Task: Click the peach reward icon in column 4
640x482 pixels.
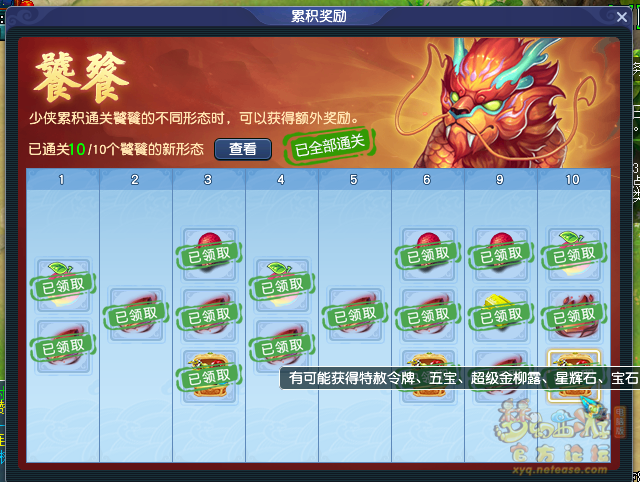Action: coord(282,285)
